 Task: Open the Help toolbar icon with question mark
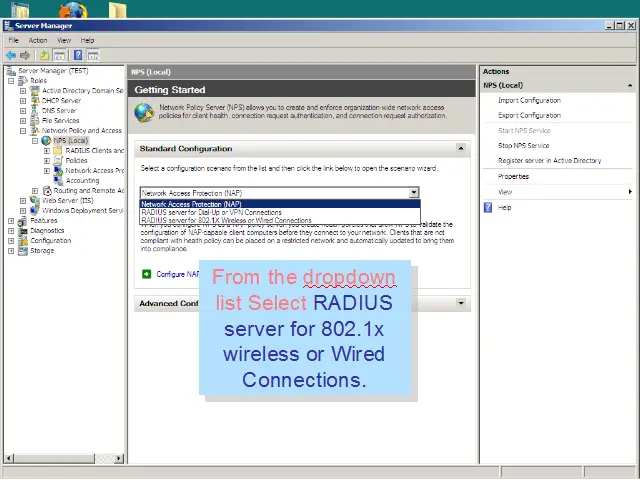[x=78, y=55]
